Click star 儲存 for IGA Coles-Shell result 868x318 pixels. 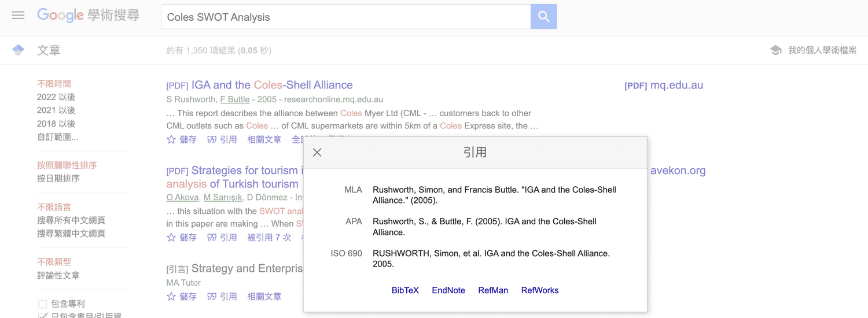coord(182,139)
